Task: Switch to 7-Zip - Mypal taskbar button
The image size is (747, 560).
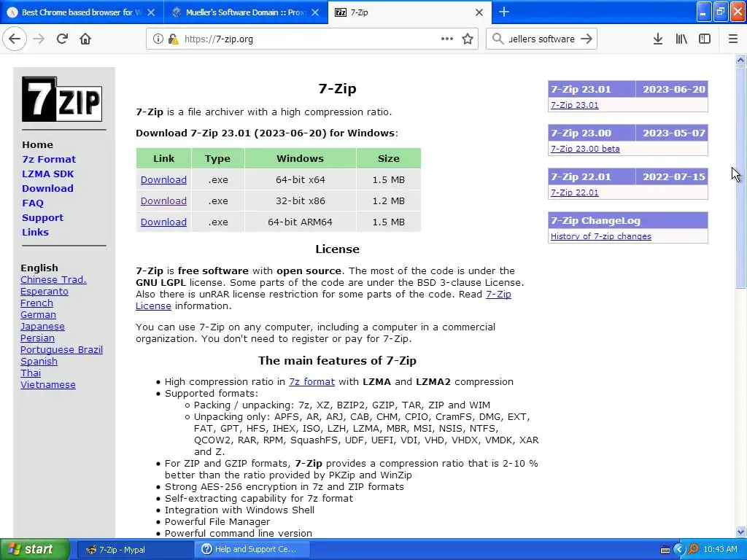Action: 134,550
